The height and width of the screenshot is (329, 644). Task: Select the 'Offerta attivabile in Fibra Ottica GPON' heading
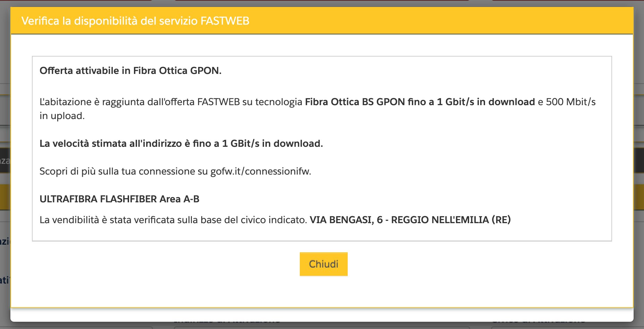tap(130, 71)
